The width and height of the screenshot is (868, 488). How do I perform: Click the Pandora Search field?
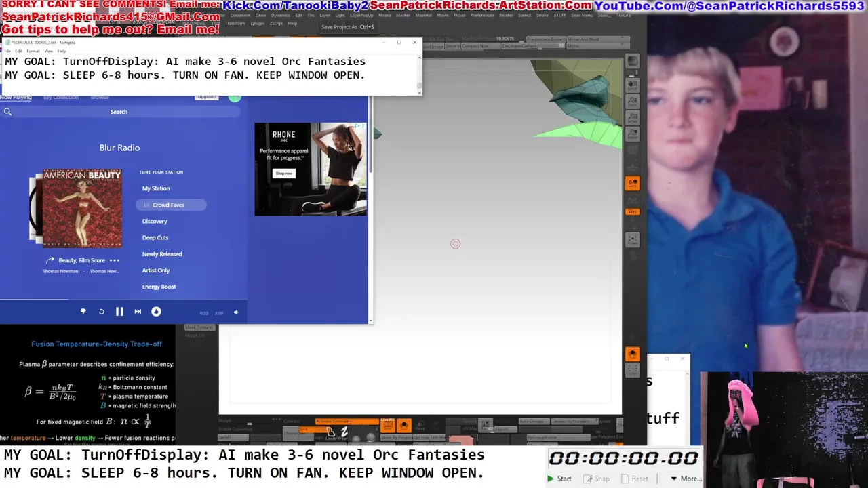(x=119, y=112)
